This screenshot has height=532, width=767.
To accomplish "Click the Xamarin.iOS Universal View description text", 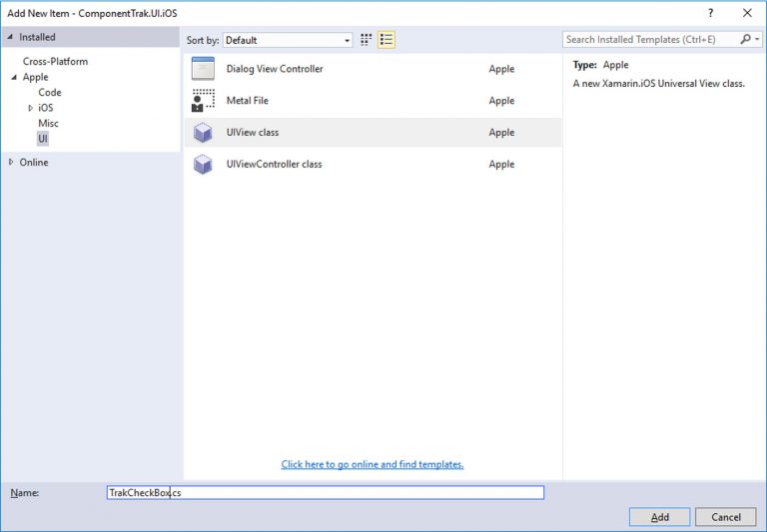I will click(x=659, y=83).
